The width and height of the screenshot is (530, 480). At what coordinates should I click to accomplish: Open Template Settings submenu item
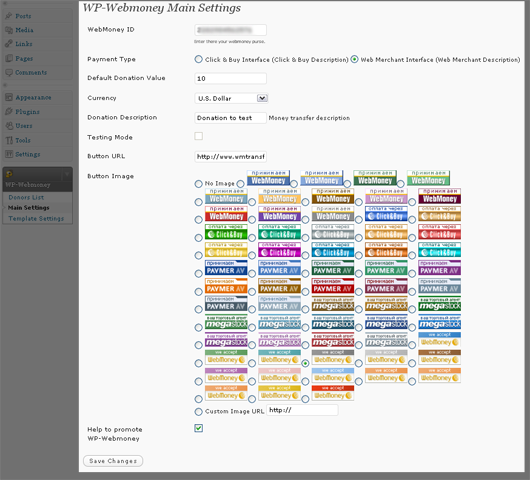(x=36, y=218)
